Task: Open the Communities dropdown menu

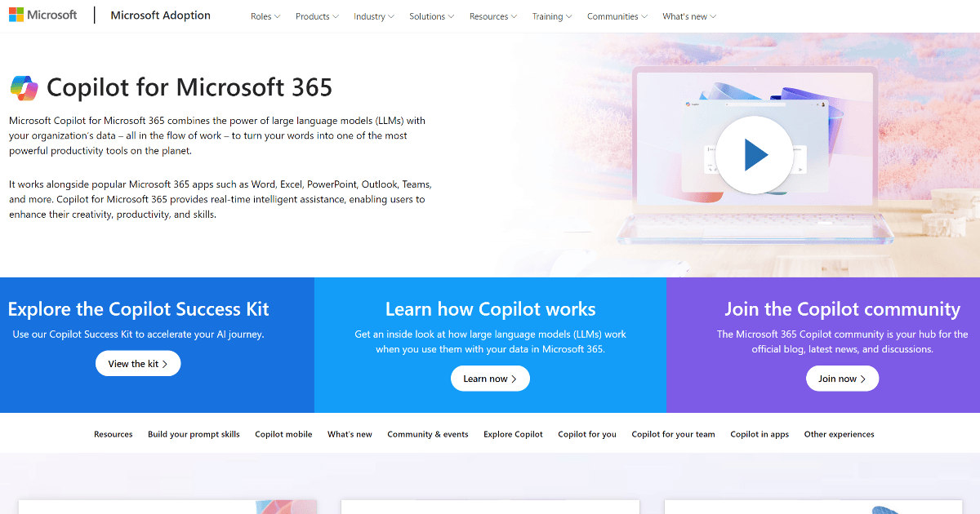Action: pos(616,16)
